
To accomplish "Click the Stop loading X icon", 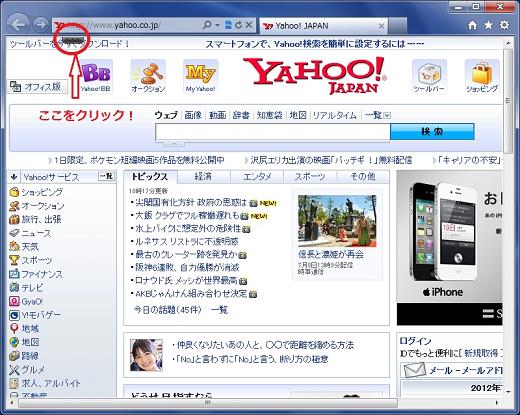I will click(x=249, y=25).
